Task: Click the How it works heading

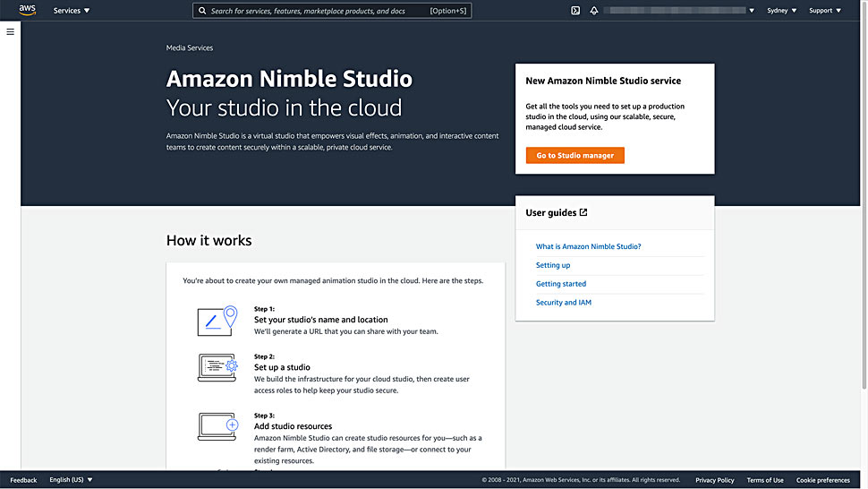Action: coord(209,240)
